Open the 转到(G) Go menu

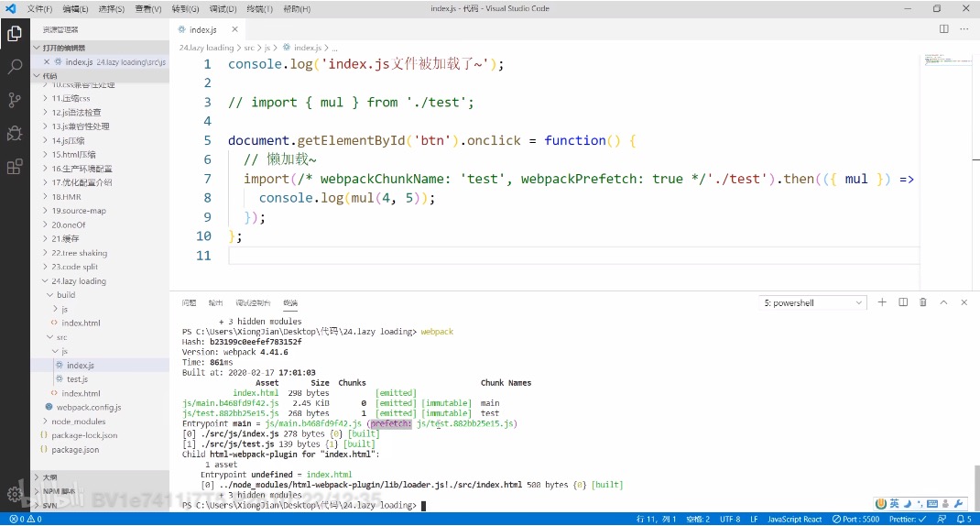pyautogui.click(x=185, y=9)
